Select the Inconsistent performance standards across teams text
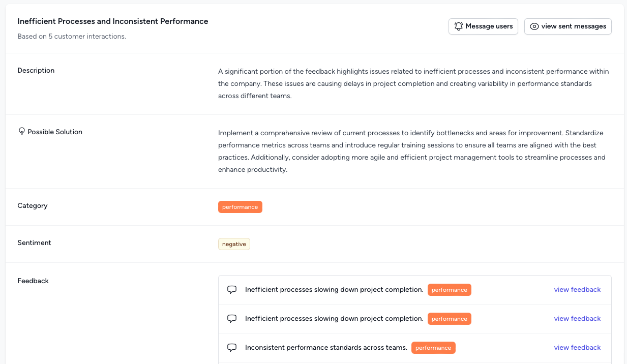The height and width of the screenshot is (364, 627). click(326, 348)
